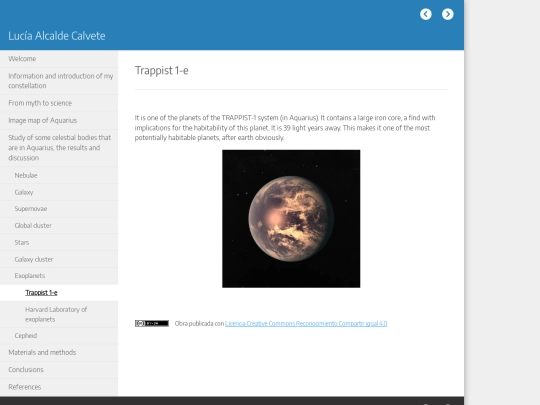The width and height of the screenshot is (540, 405).
Task: Open the Cepheid subpage
Action: (59, 336)
